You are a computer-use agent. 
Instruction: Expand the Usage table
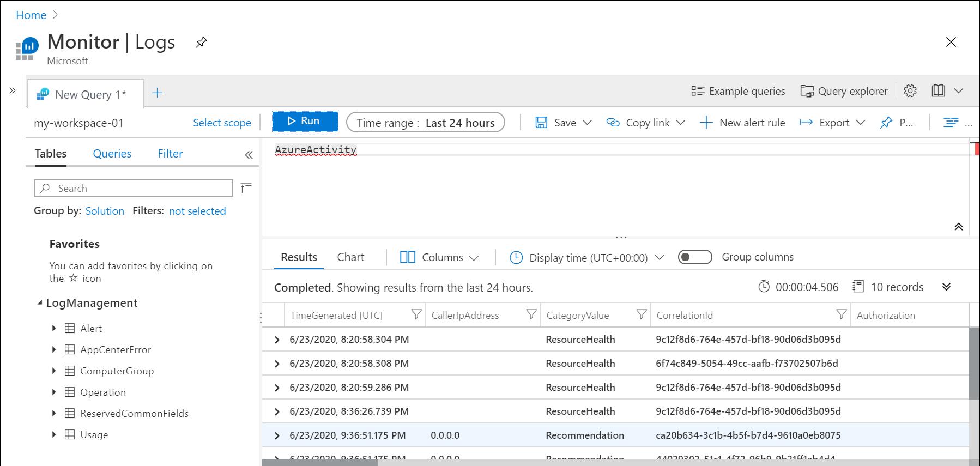(53, 434)
